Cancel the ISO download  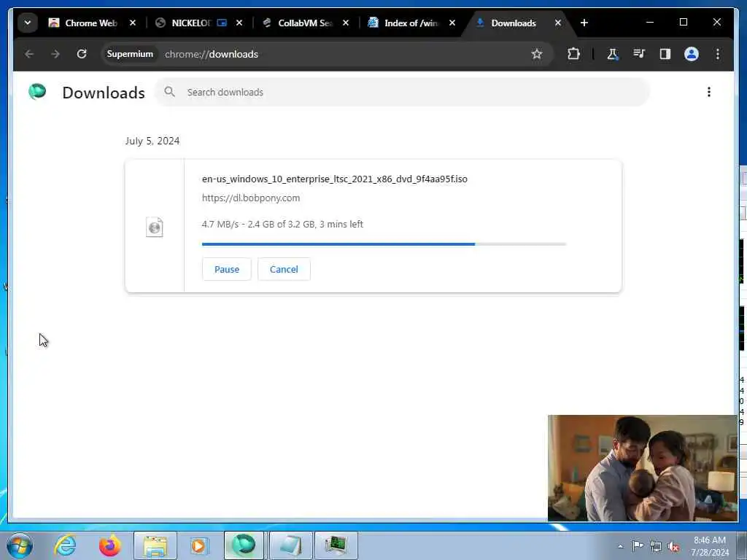tap(284, 269)
